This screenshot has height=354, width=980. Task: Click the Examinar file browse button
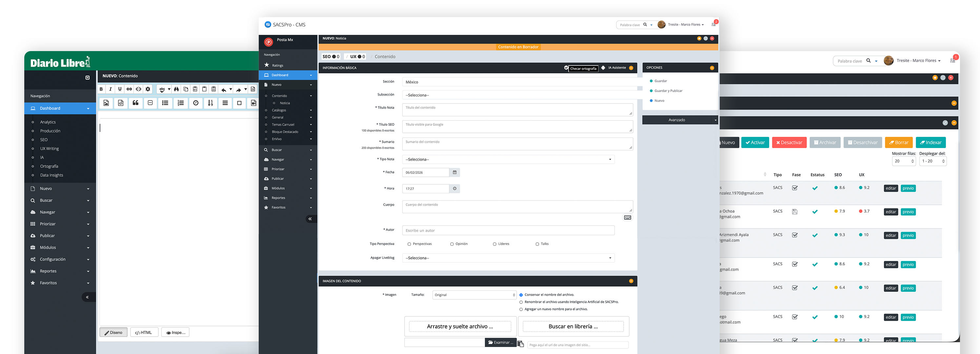(501, 343)
